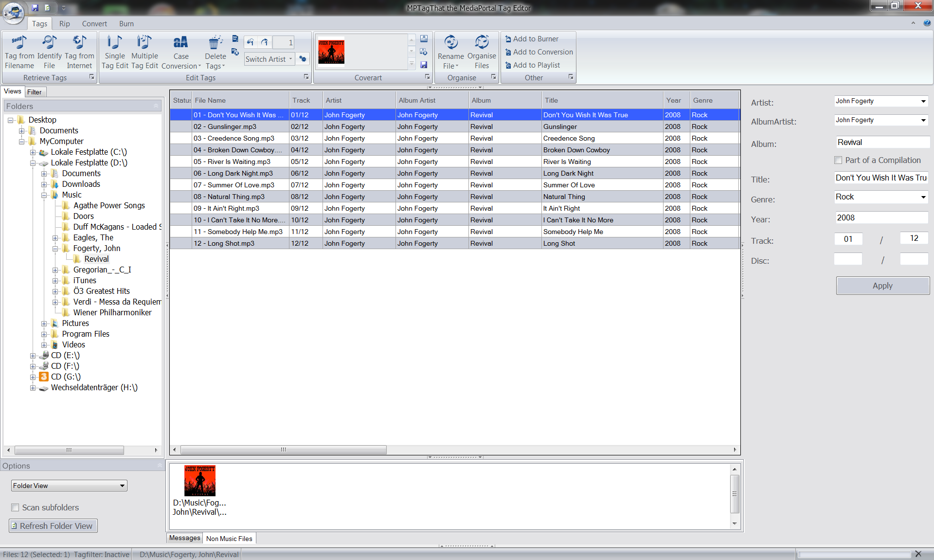This screenshot has height=560, width=934.
Task: Open the Folder View dropdown
Action: (x=122, y=486)
